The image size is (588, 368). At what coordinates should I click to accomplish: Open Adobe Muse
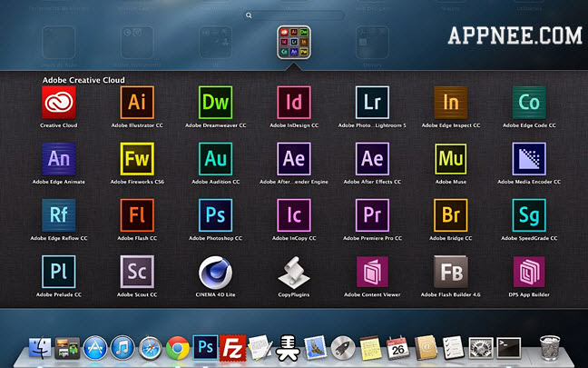click(x=451, y=159)
